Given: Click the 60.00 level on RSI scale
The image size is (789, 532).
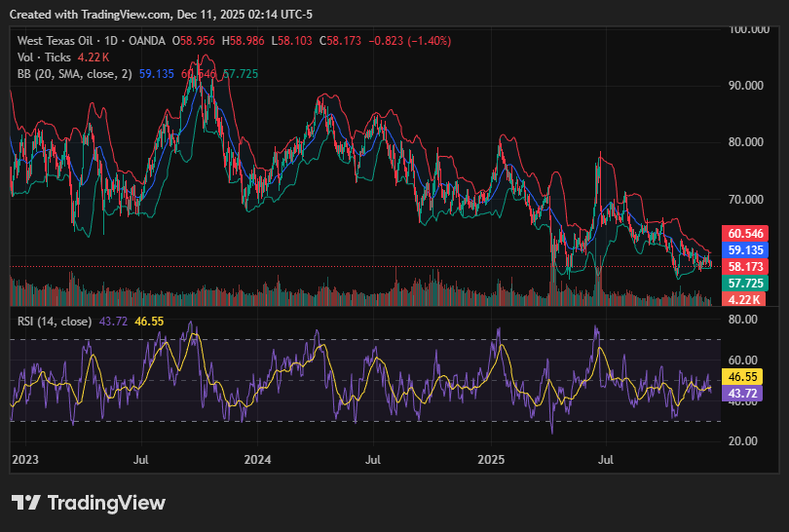Looking at the screenshot, I should click(x=743, y=360).
